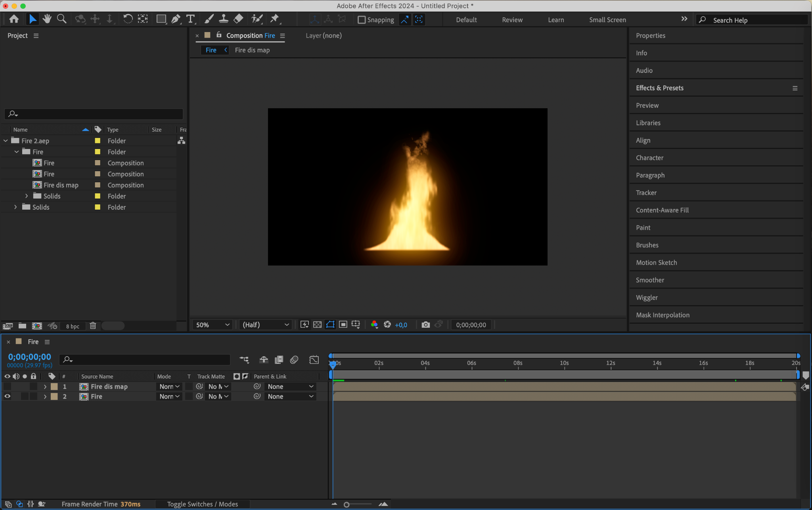Select the Pen tool
Viewport: 812px width, 510px height.
coord(176,19)
